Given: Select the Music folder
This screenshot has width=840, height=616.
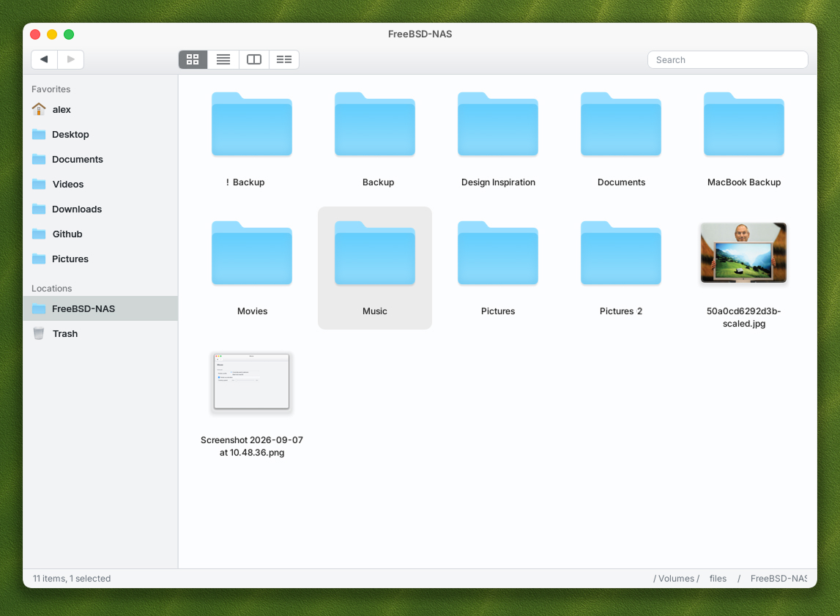Looking at the screenshot, I should [375, 253].
